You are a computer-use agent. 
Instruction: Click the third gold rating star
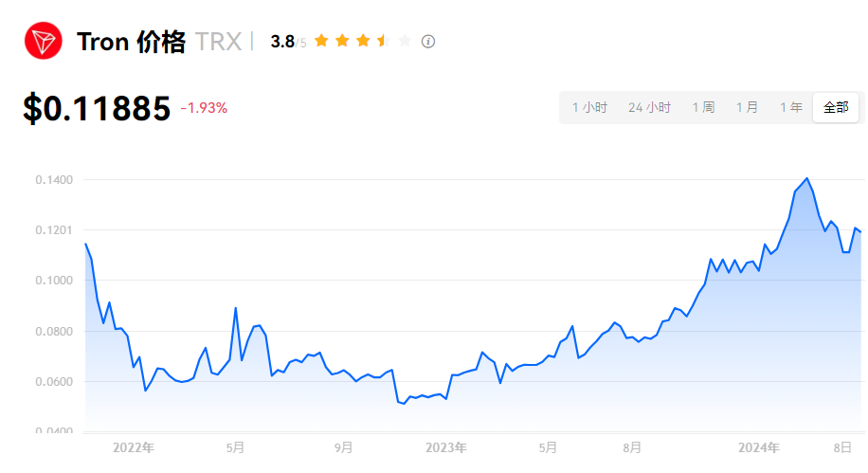coord(363,41)
